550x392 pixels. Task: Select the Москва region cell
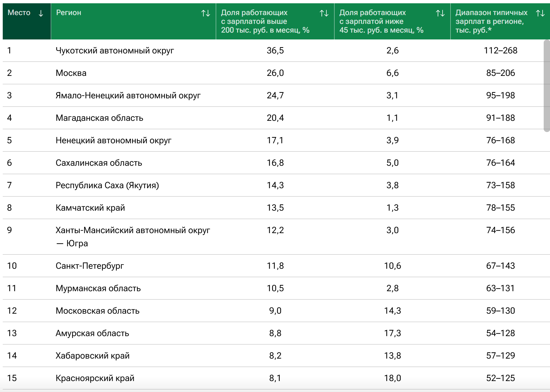[x=71, y=73]
